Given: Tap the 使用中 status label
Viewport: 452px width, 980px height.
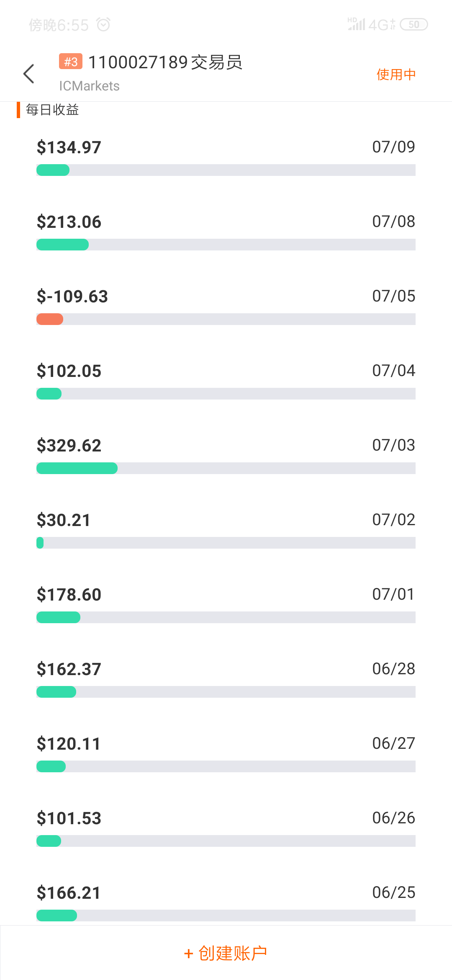Looking at the screenshot, I should tap(396, 75).
